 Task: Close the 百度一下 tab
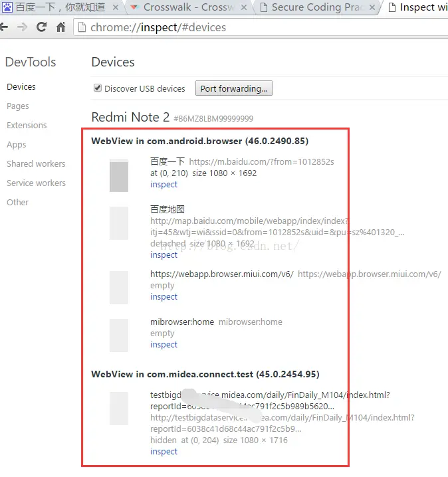click(116, 7)
